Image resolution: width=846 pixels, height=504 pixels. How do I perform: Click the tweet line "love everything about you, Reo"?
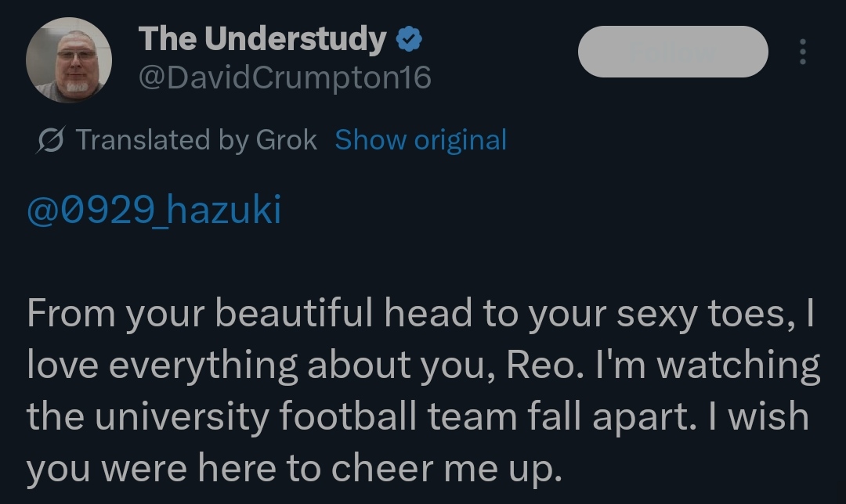pos(423,365)
